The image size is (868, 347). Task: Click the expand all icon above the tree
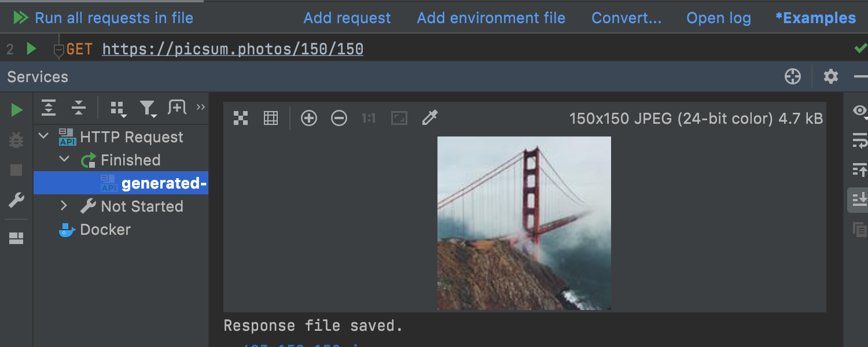tap(49, 108)
